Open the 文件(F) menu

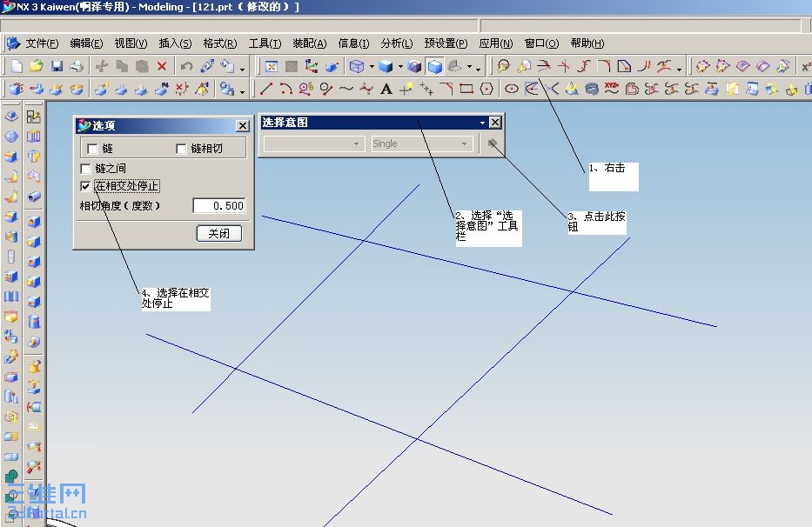pyautogui.click(x=42, y=43)
